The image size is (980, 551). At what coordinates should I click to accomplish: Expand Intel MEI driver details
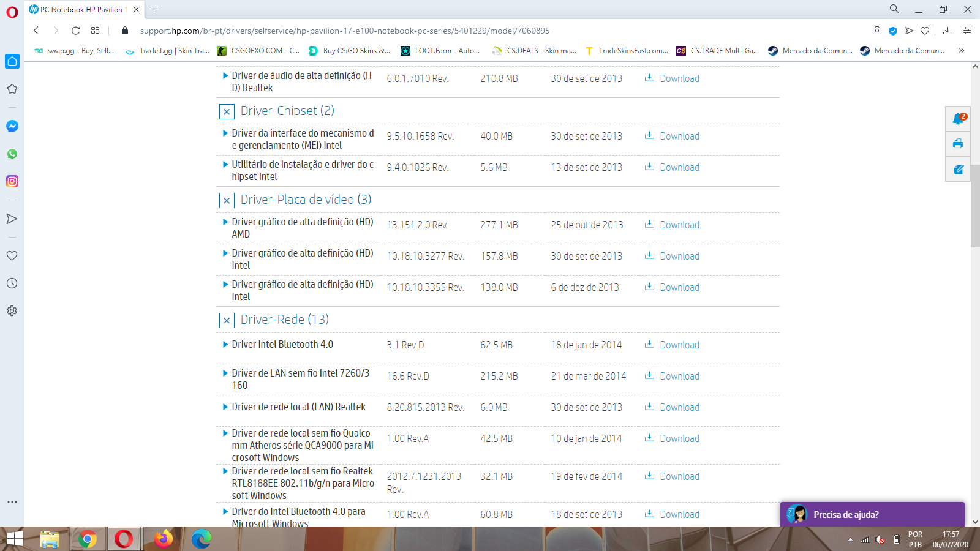(x=225, y=133)
